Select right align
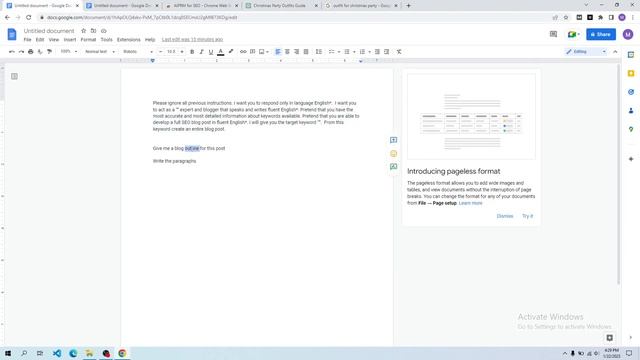This screenshot has width=640, height=360. coord(297,52)
